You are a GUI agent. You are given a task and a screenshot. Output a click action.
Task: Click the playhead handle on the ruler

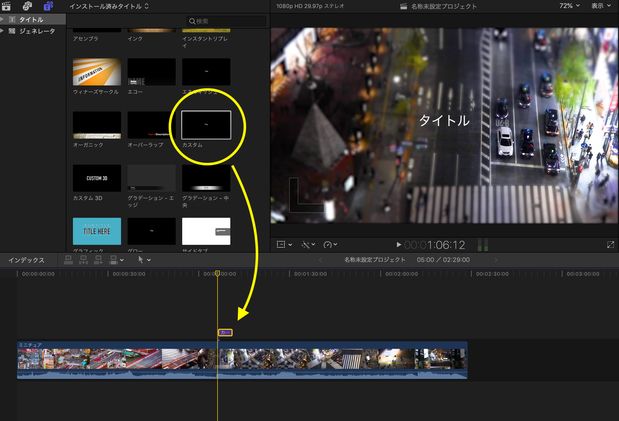coord(217,273)
